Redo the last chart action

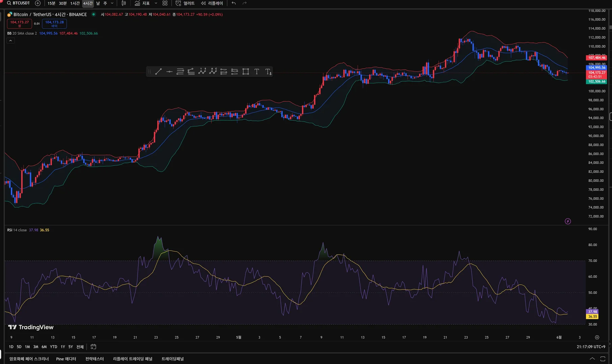click(x=245, y=3)
